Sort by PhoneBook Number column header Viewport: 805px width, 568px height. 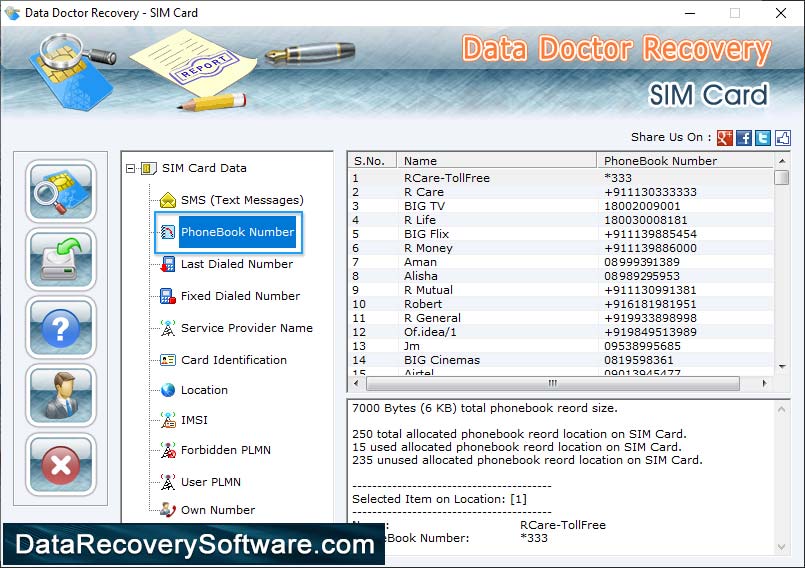coord(685,161)
